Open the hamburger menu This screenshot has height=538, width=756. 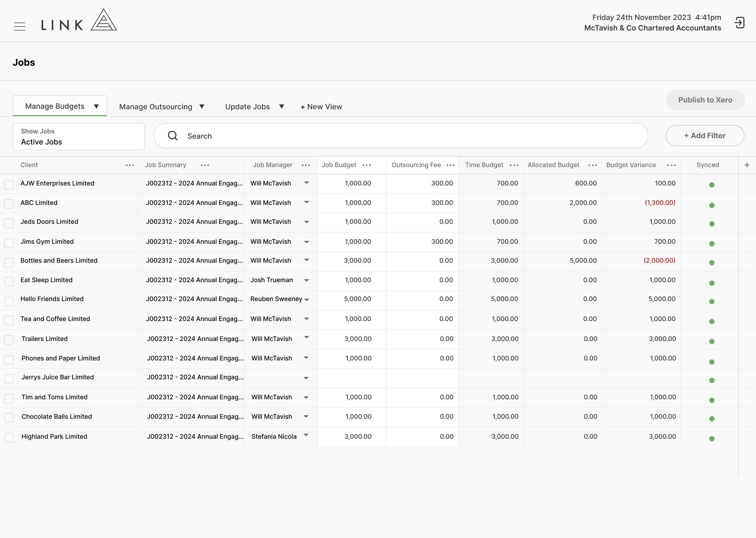[20, 26]
